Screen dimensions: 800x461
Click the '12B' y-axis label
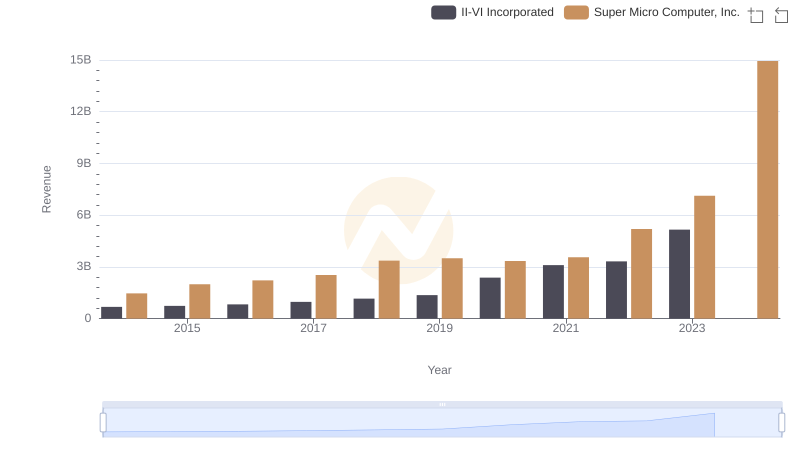pos(81,112)
